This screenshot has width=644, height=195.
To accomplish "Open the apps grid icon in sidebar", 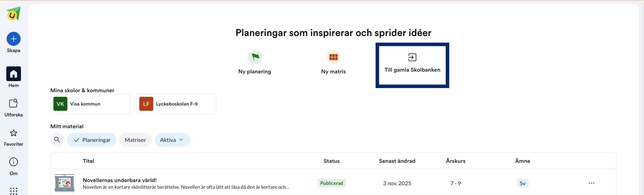I will point(14,191).
